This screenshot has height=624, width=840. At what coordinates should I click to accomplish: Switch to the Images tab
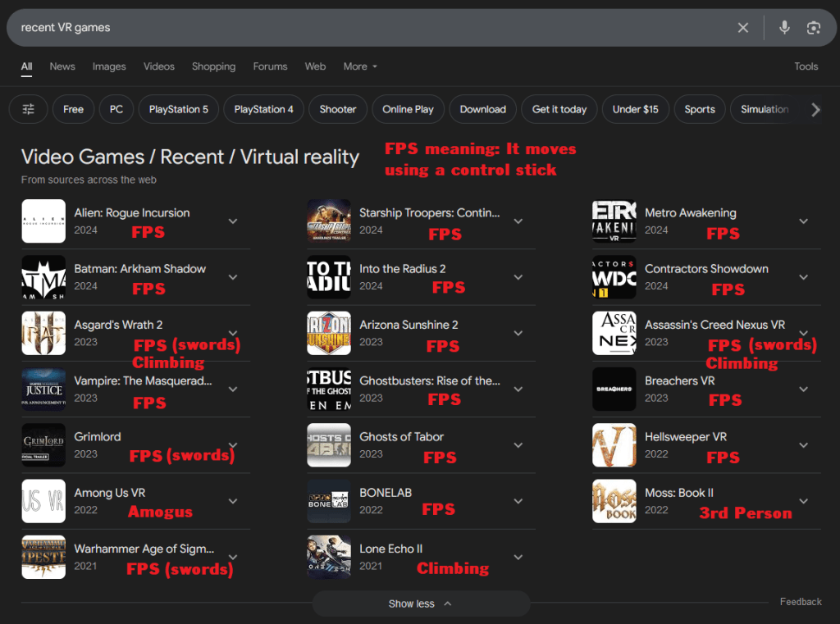coord(109,66)
